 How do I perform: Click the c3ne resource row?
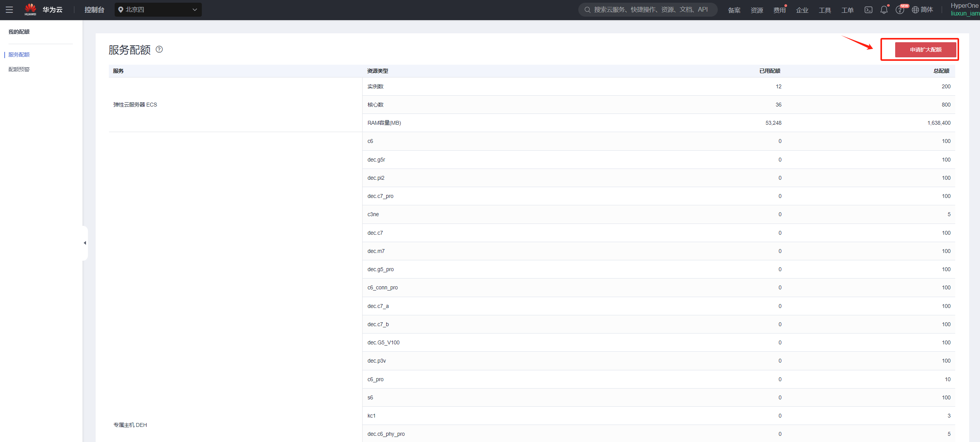pos(658,214)
